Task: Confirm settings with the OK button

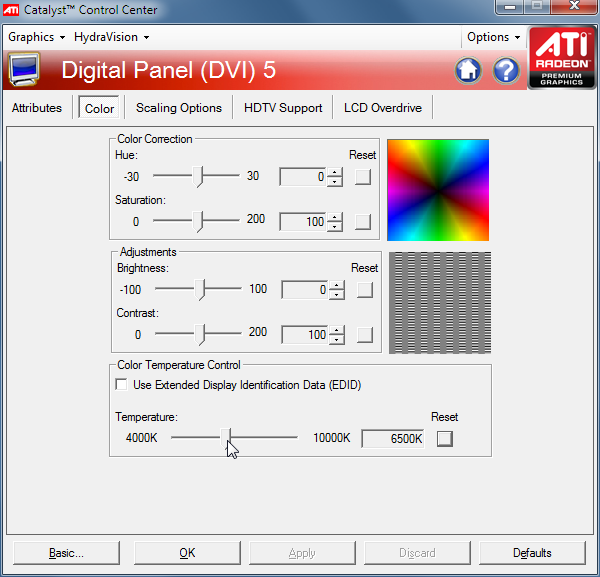Action: (x=187, y=553)
